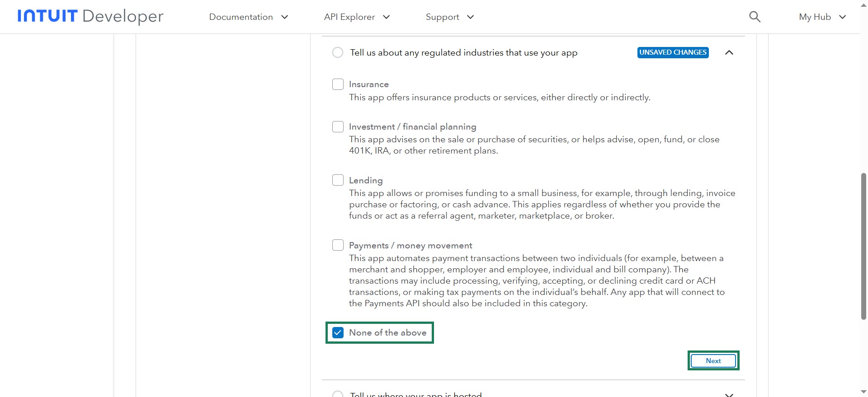The width and height of the screenshot is (868, 397).
Task: Click the page vertical scrollbar thumb
Action: (863, 246)
